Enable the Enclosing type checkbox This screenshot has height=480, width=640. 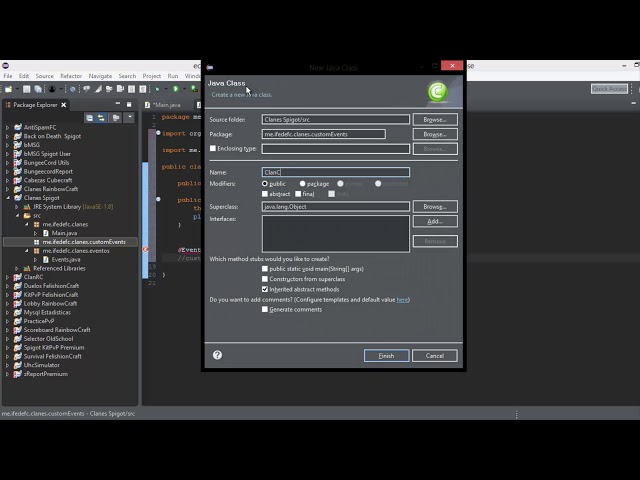coord(213,149)
